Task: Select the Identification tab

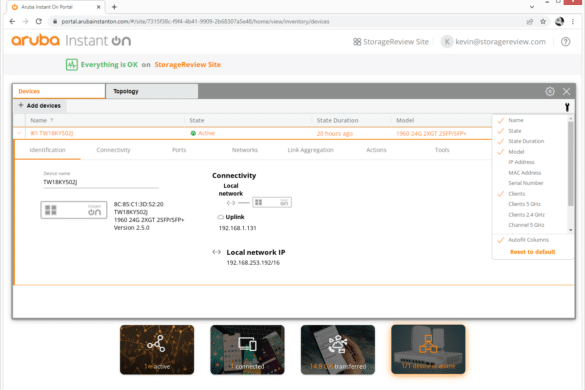Action: point(47,150)
